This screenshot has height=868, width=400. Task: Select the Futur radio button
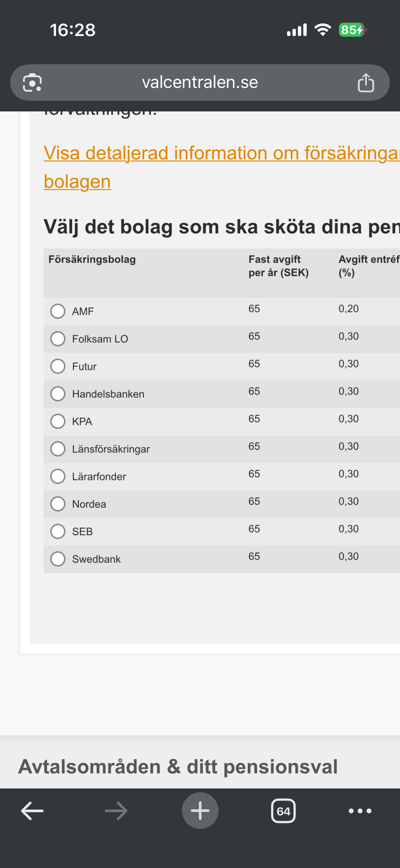(58, 366)
